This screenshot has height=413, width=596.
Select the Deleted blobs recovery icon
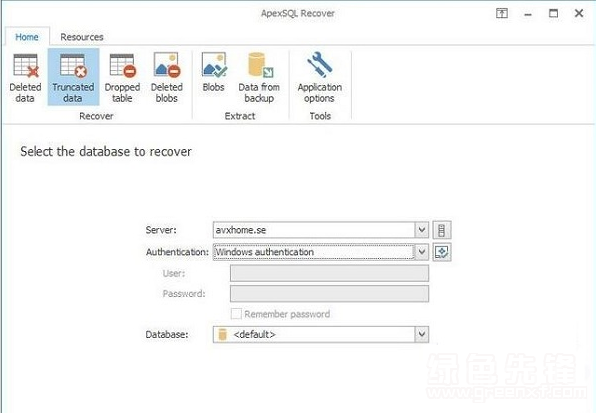(x=167, y=78)
